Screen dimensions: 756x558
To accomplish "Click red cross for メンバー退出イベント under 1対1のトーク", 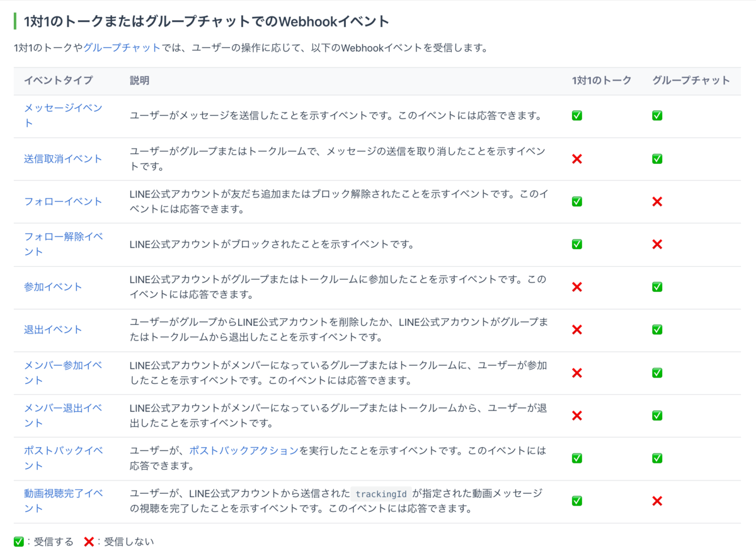I will [576, 416].
